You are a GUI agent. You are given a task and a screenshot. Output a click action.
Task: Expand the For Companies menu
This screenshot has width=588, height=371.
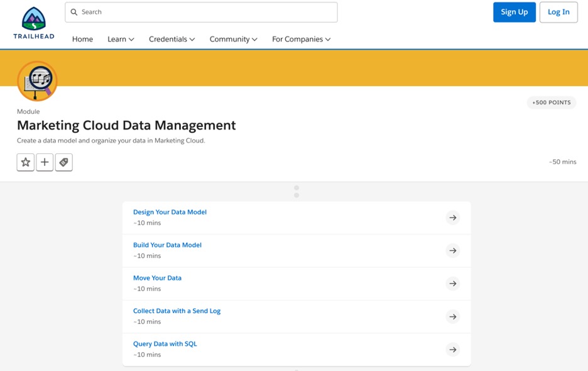[x=301, y=39]
